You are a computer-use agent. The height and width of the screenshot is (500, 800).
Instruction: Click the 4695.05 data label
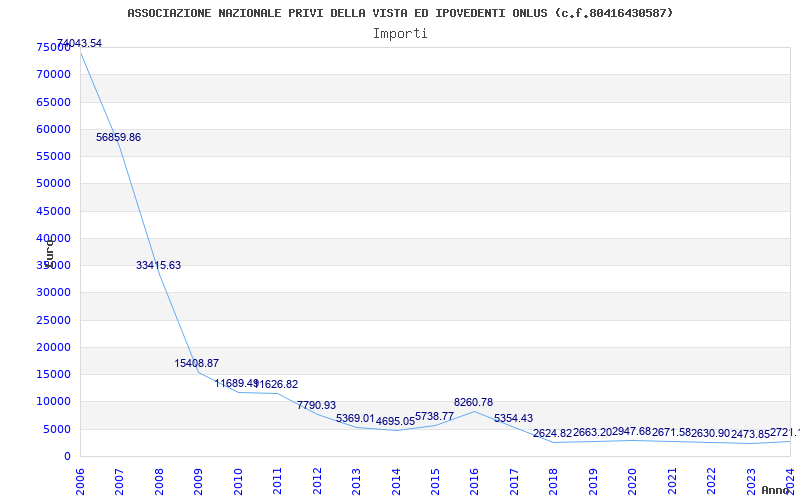click(x=395, y=422)
